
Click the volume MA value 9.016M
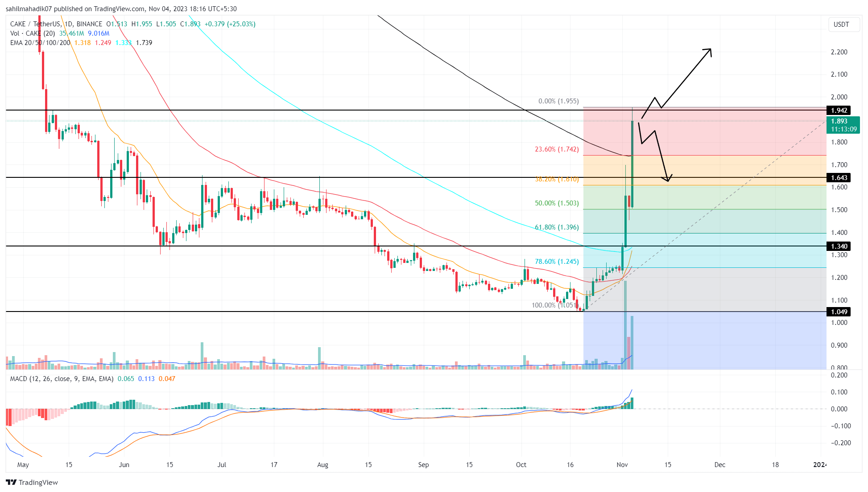point(99,33)
